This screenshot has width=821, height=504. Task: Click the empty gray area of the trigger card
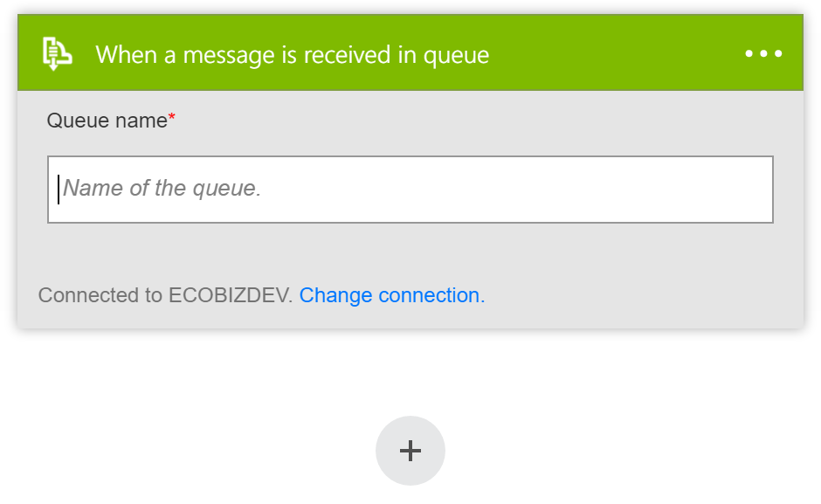tap(410, 252)
